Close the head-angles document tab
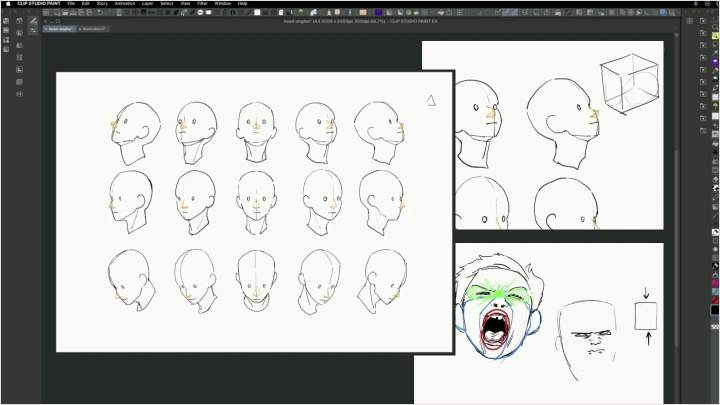720x405 pixels. click(46, 29)
